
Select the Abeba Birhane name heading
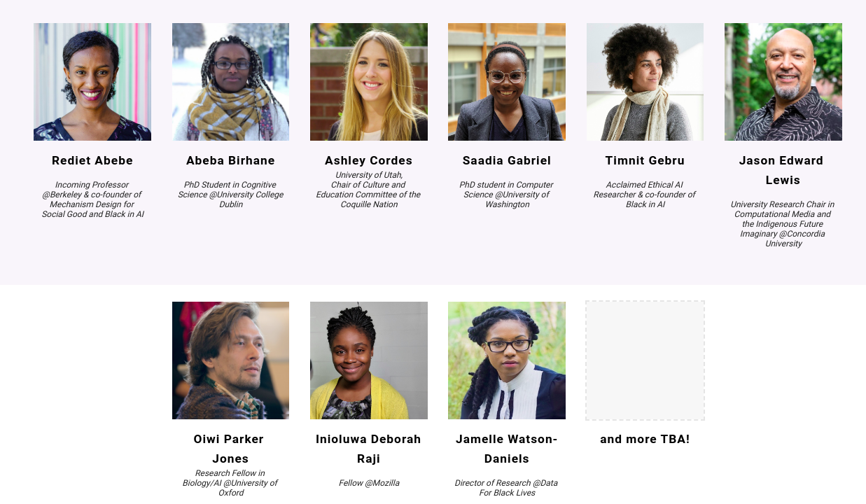(230, 160)
